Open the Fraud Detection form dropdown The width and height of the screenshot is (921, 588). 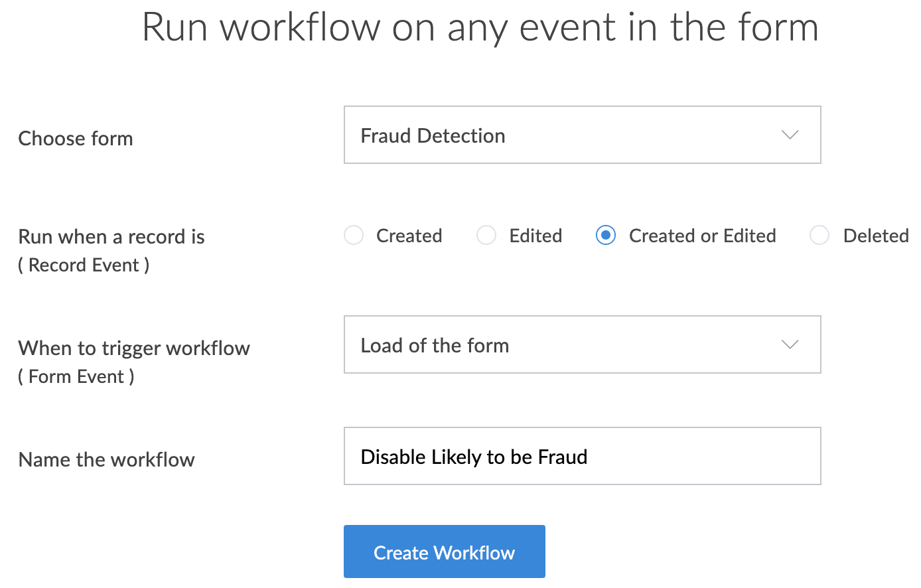pyautogui.click(x=581, y=135)
